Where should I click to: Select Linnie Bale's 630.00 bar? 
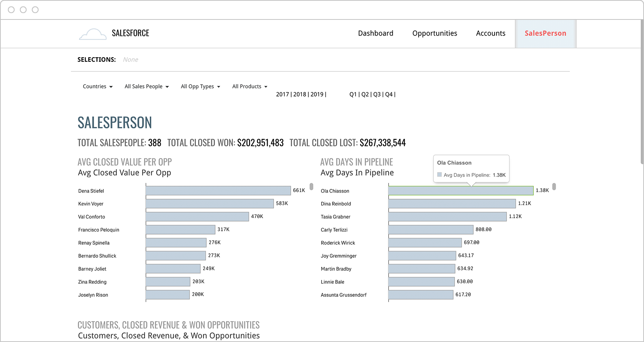[x=421, y=281]
